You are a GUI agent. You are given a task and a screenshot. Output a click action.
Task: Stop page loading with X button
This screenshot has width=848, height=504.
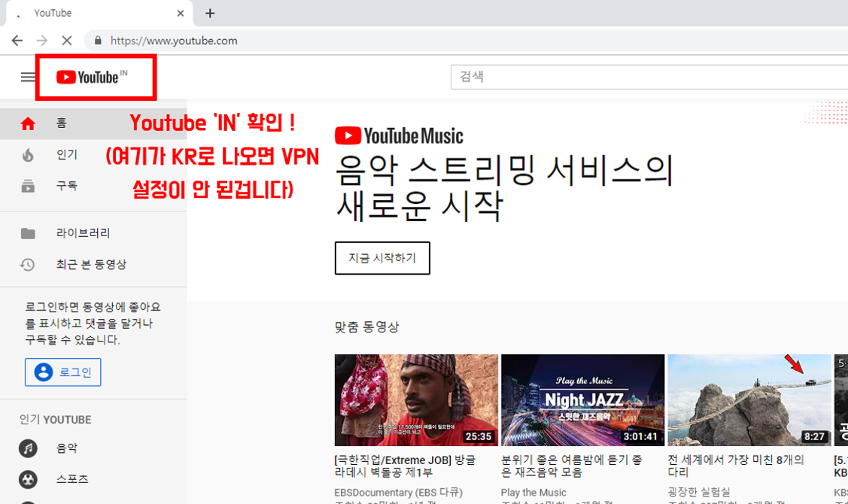(67, 41)
